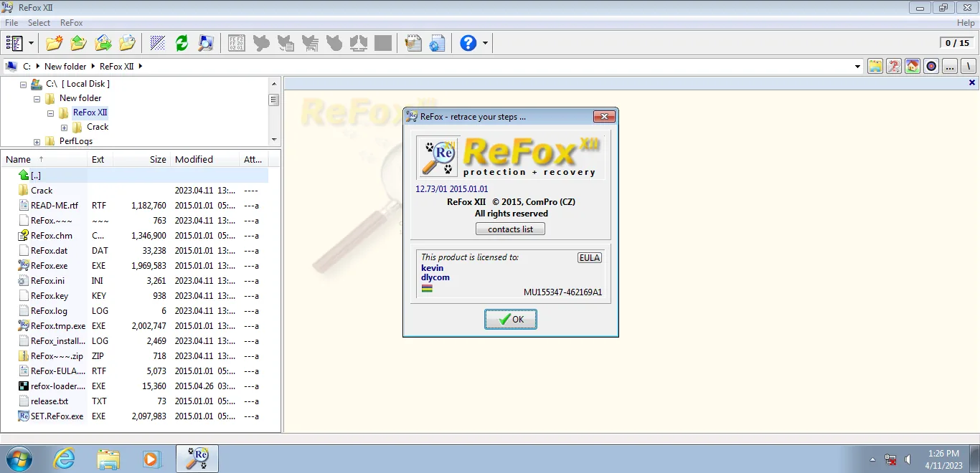Click the blue question mark help icon
Viewport: 980px width, 473px height.
[468, 43]
